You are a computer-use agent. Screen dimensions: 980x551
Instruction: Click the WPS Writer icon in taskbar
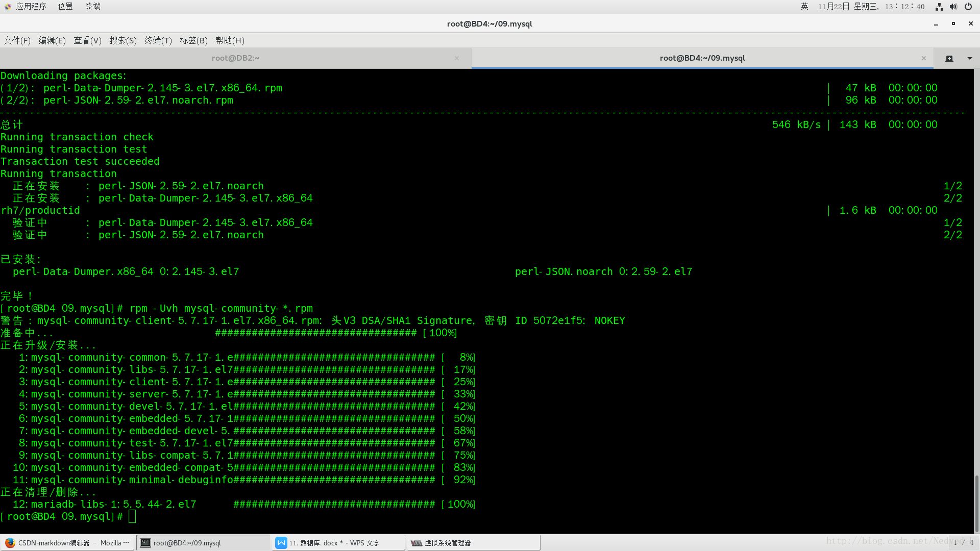click(x=281, y=543)
